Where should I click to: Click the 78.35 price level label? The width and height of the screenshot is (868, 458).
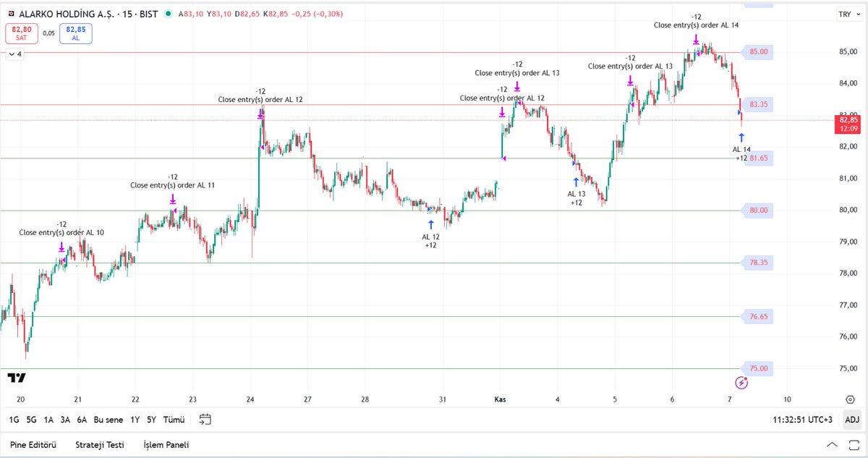pos(758,263)
